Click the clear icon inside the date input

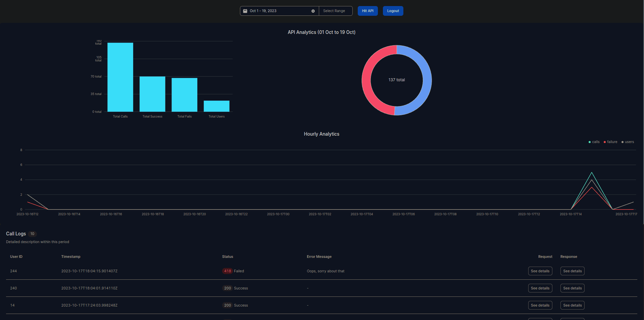[x=313, y=11]
